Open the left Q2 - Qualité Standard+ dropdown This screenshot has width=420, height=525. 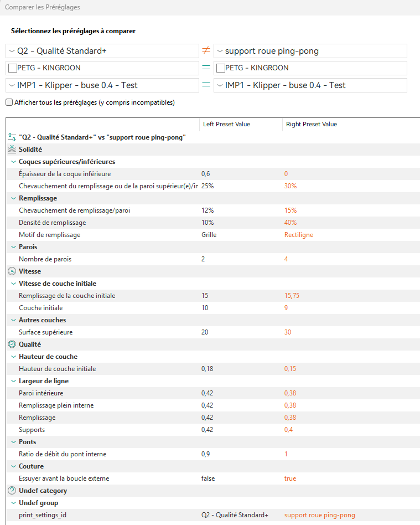(x=102, y=51)
